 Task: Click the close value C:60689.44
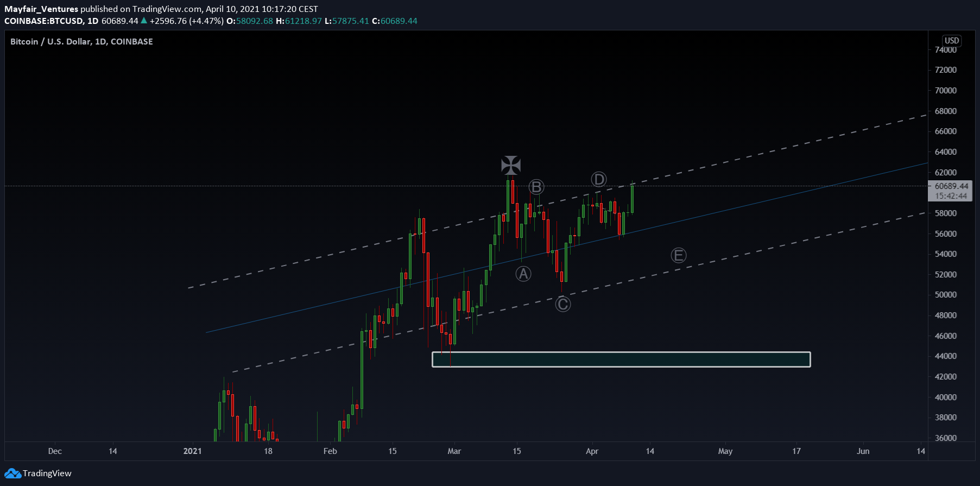point(395,21)
